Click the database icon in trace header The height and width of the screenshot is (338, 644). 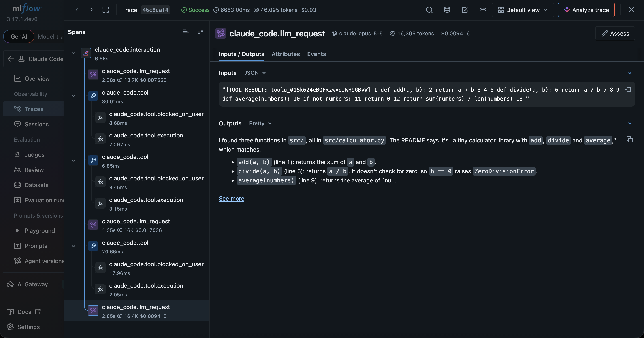pos(447,10)
